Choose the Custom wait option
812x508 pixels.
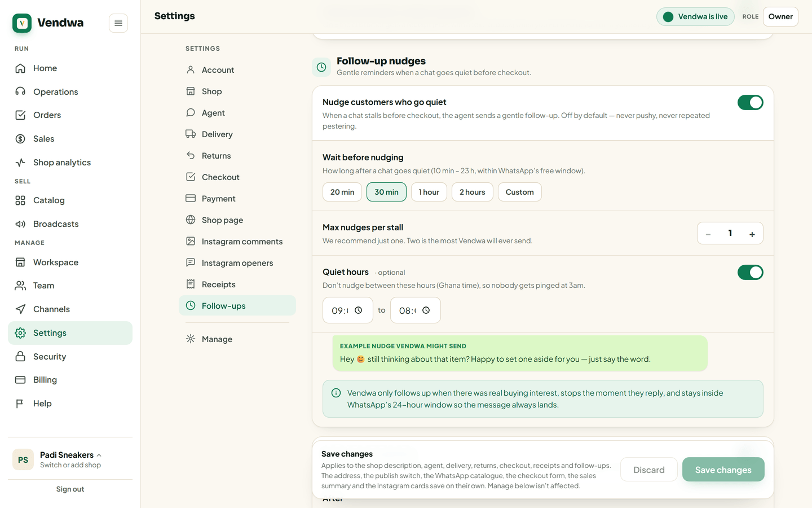[520, 192]
